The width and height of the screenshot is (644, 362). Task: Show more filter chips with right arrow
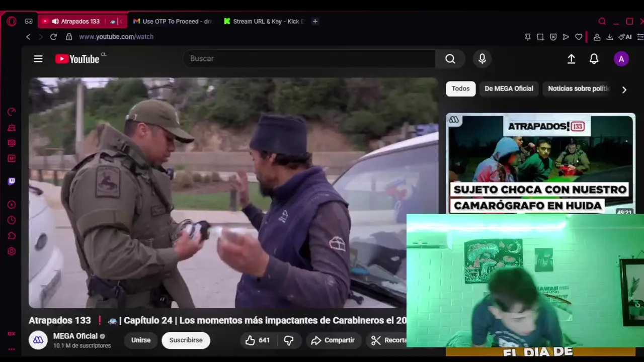coord(624,89)
